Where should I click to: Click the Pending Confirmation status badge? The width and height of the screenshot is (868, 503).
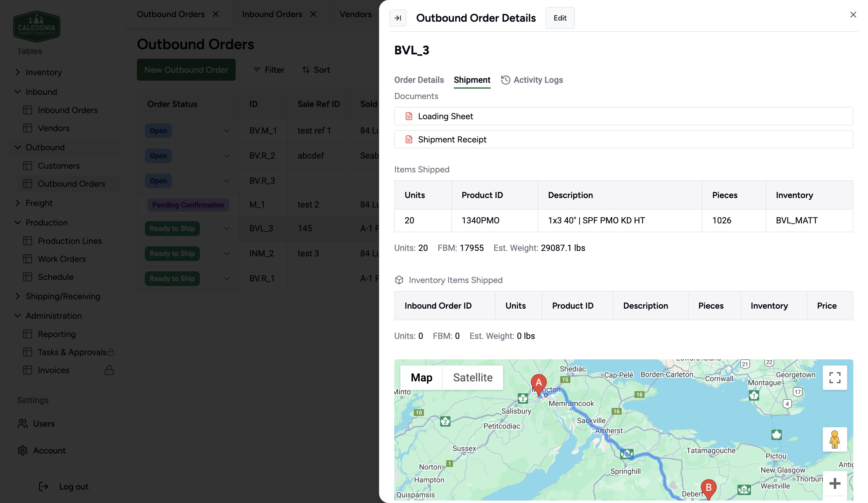[188, 205]
